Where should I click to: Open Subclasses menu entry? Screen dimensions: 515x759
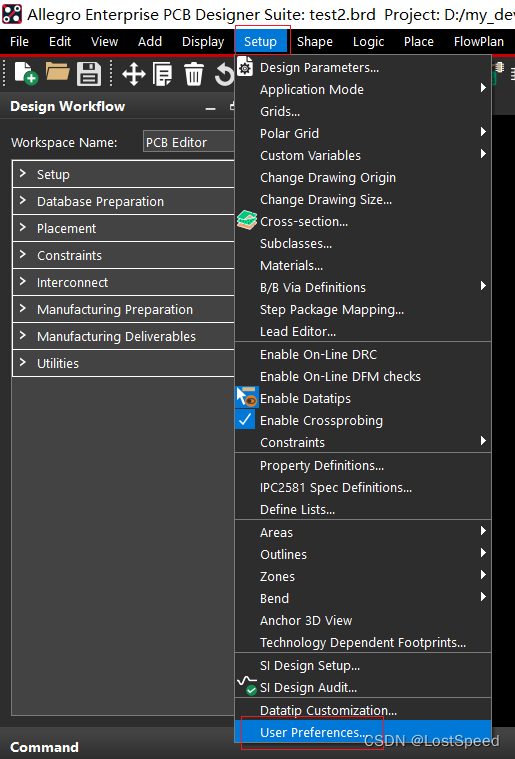363,243
